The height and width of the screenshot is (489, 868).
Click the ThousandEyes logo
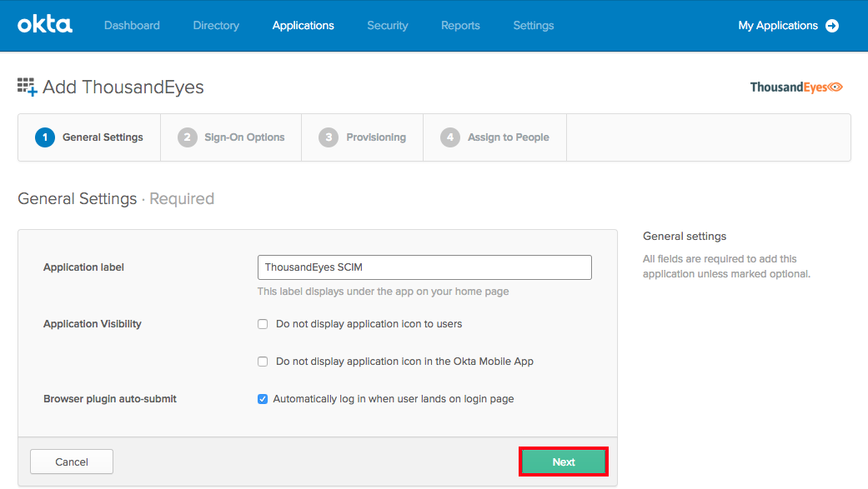click(x=796, y=87)
